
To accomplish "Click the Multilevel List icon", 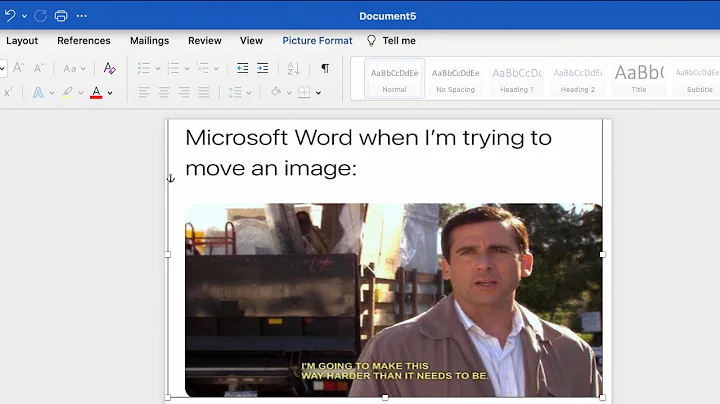I will 202,68.
